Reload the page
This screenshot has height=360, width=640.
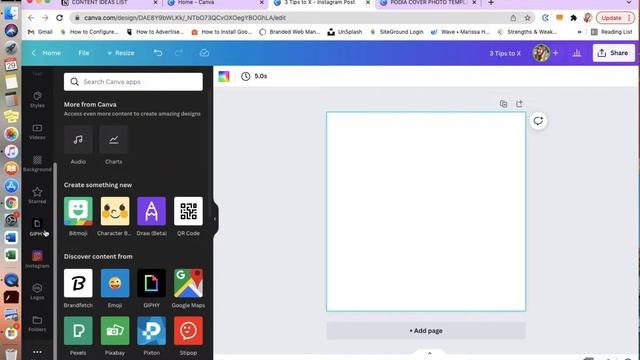[x=60, y=18]
